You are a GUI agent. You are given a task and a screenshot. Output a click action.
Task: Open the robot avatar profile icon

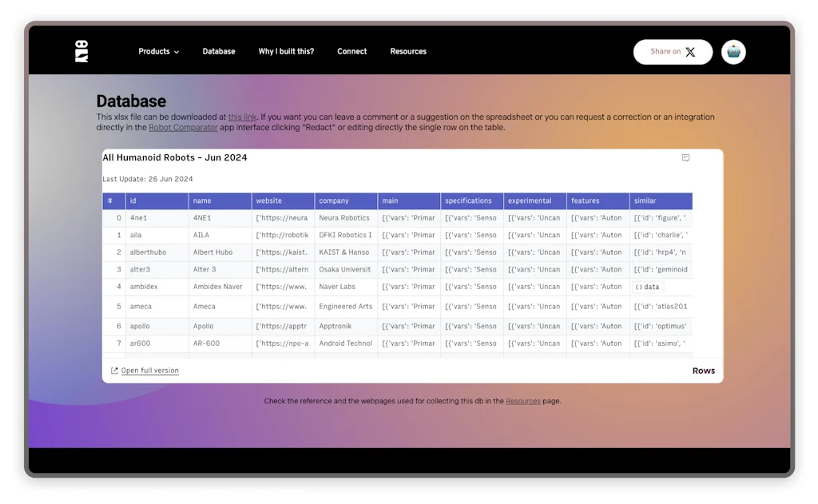pyautogui.click(x=733, y=52)
